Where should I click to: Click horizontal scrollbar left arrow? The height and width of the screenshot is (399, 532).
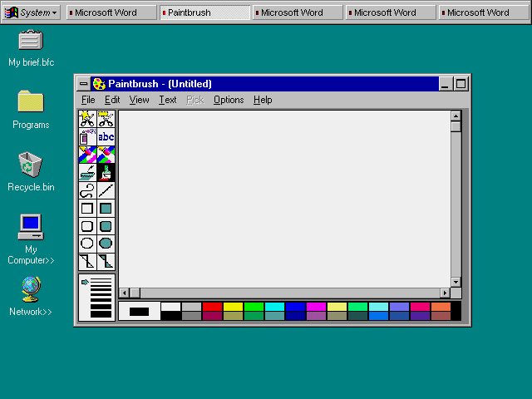tap(124, 293)
